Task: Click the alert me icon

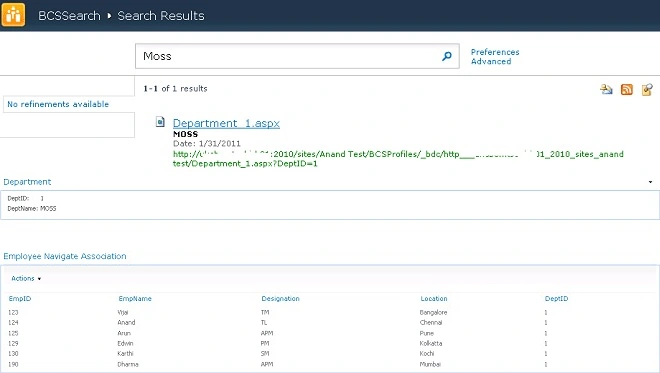Action: coord(606,89)
